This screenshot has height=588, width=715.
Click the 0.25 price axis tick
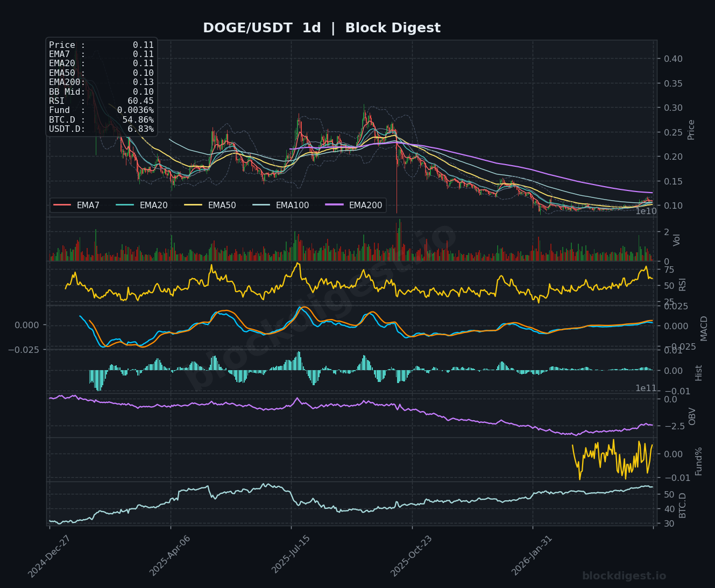[672, 132]
